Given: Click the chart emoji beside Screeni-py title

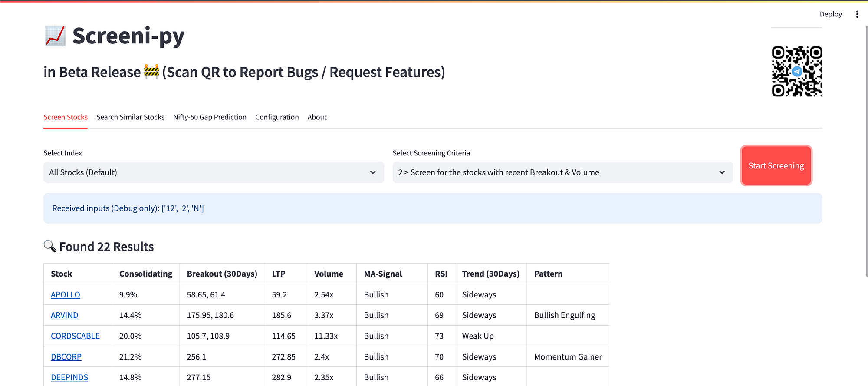Looking at the screenshot, I should (55, 36).
